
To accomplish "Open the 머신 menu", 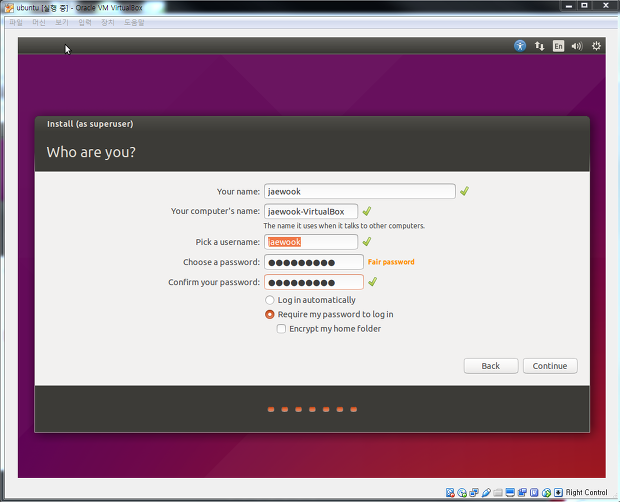I will pyautogui.click(x=39, y=23).
